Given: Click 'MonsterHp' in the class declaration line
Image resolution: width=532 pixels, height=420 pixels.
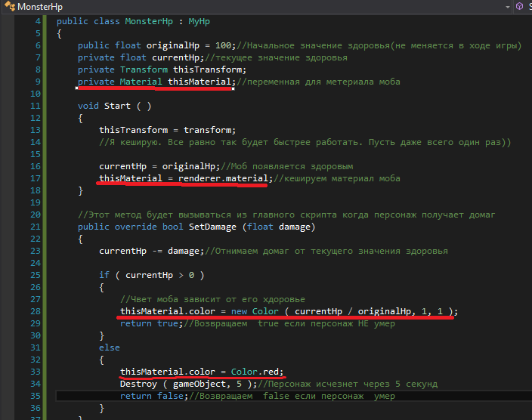Looking at the screenshot, I should pos(149,21).
